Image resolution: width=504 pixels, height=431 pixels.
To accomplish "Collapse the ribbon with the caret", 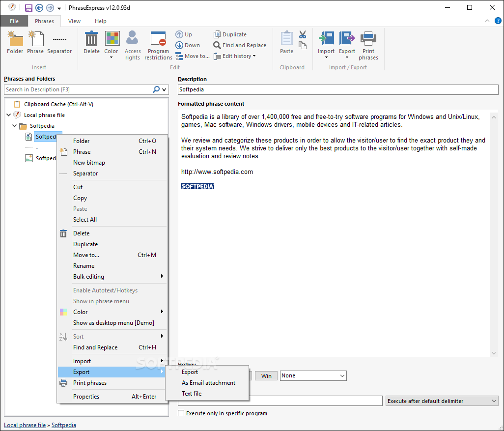I will (487, 21).
